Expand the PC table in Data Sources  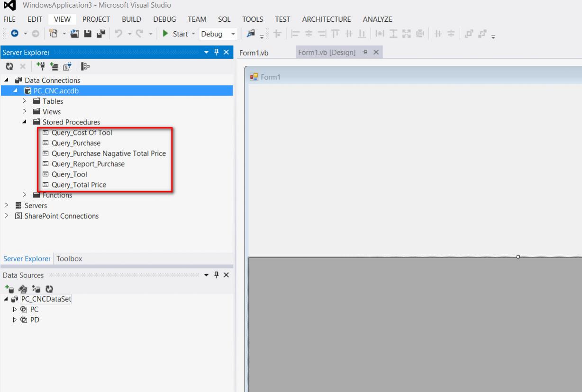[x=14, y=309]
